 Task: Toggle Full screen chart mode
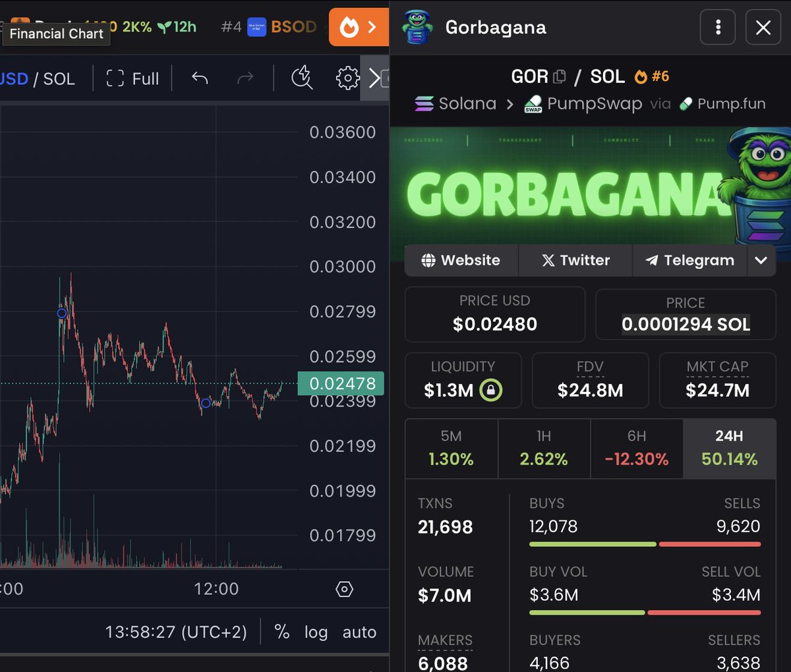click(x=132, y=78)
